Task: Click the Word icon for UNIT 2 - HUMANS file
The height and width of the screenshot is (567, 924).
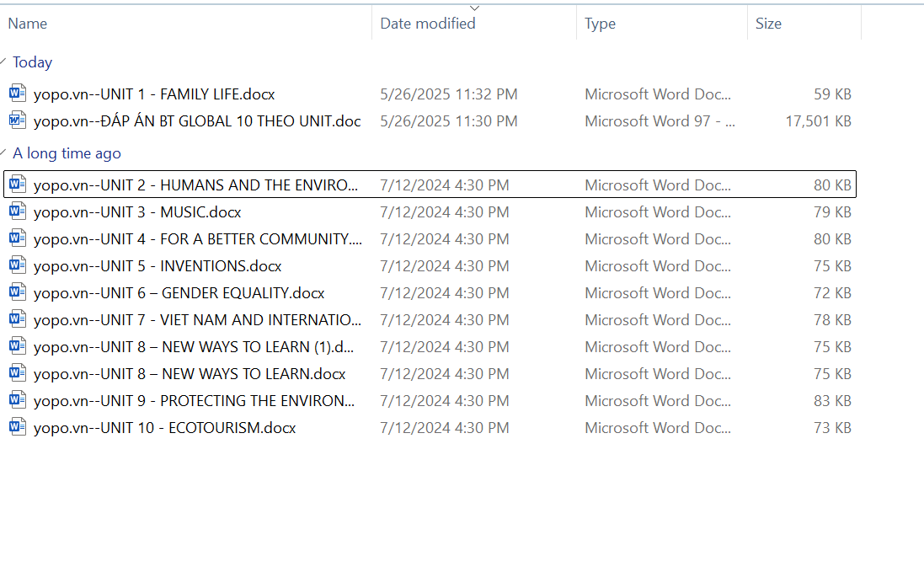Action: click(18, 185)
